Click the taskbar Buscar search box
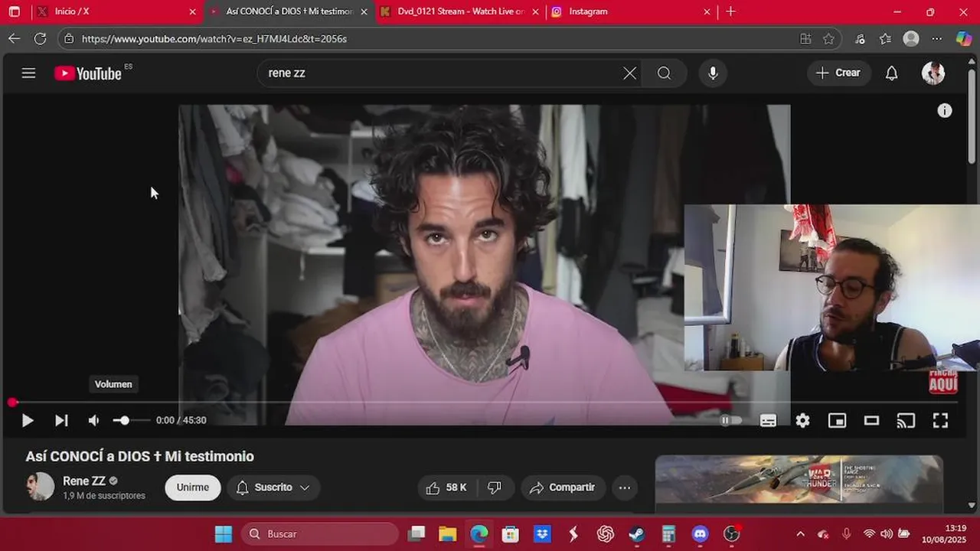This screenshot has height=551, width=980. pos(320,533)
